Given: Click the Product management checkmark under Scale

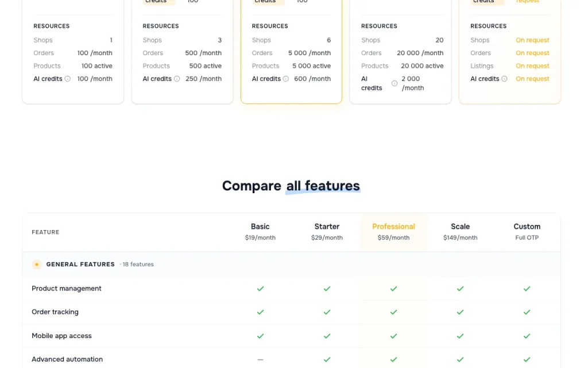Looking at the screenshot, I should (x=460, y=289).
